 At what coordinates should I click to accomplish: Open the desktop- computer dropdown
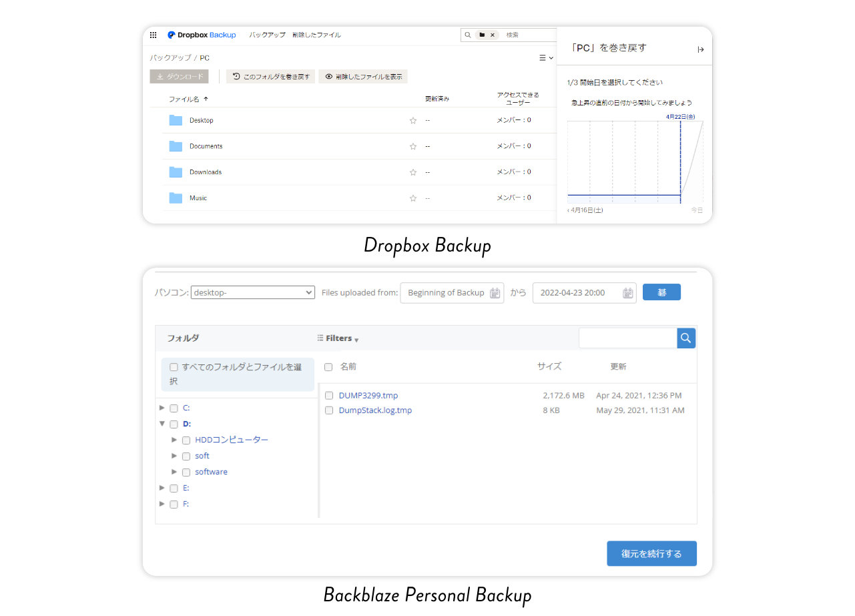point(252,292)
